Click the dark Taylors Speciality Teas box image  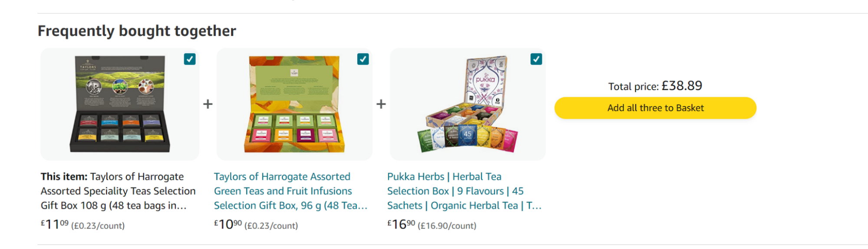120,104
